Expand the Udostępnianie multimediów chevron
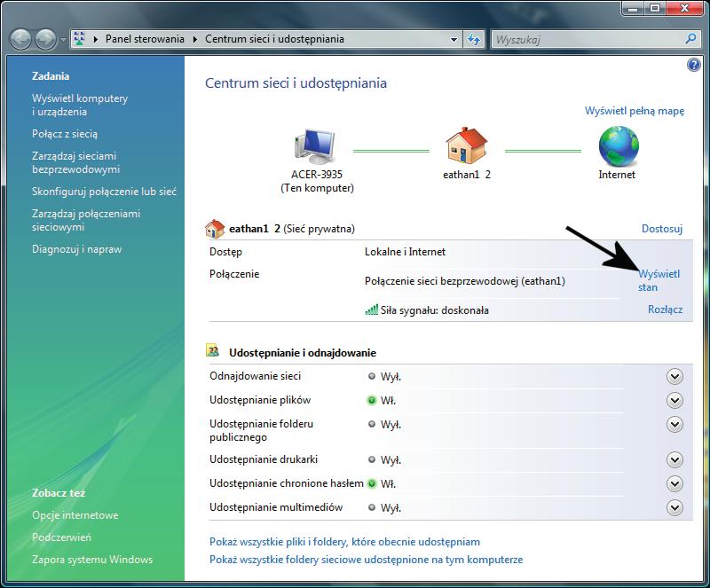The height and width of the screenshot is (588, 710). (674, 508)
